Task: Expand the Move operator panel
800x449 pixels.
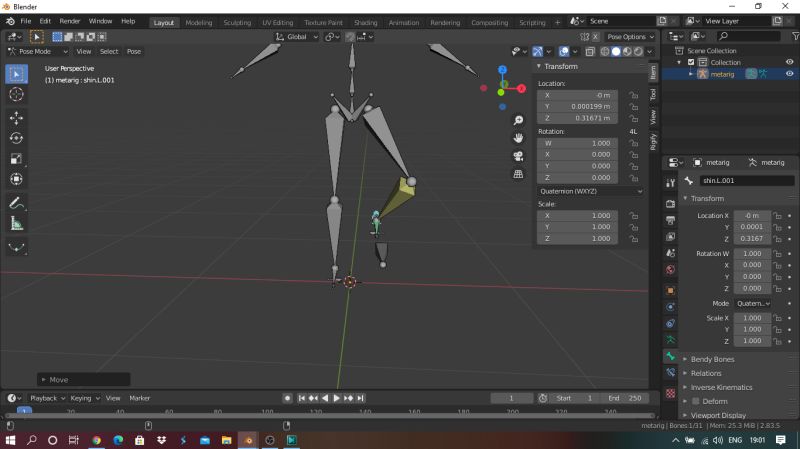Action: [84, 380]
